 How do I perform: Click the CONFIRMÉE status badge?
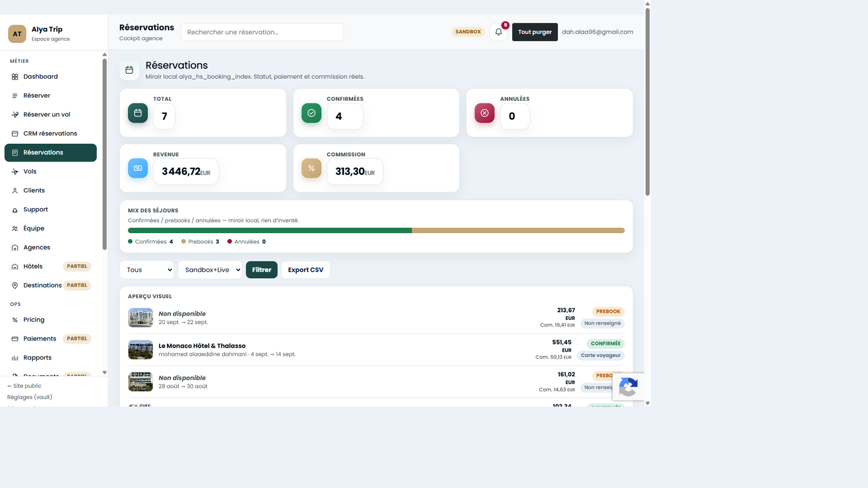[x=605, y=344]
